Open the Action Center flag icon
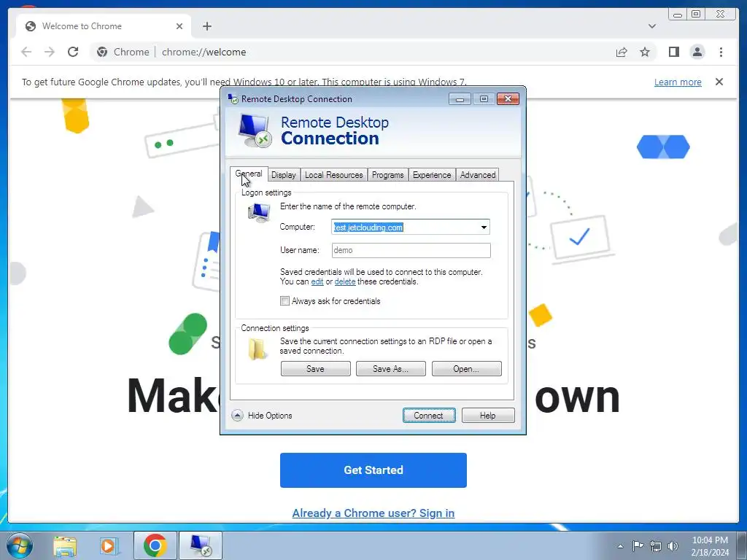 (x=638, y=546)
